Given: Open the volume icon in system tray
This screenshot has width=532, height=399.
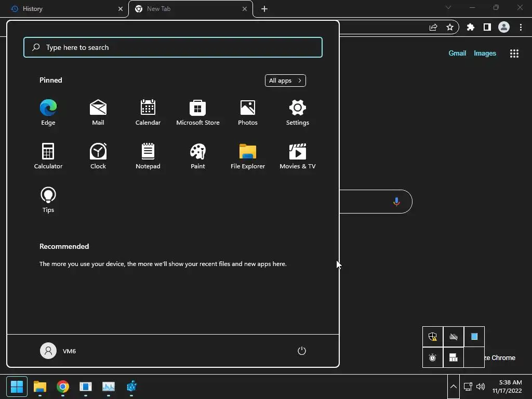Looking at the screenshot, I should point(481,387).
